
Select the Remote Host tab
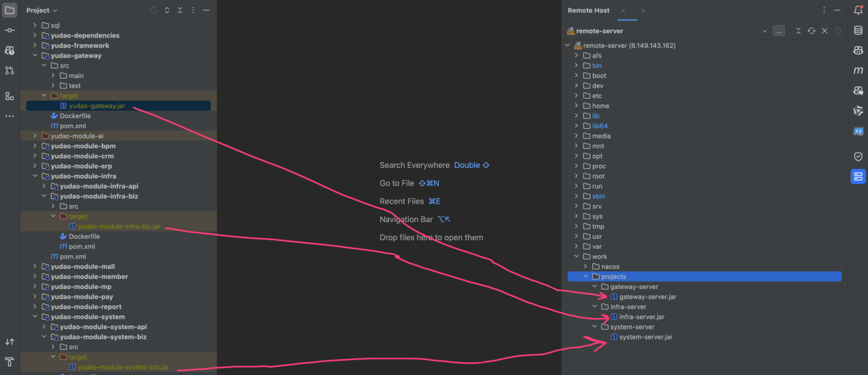(588, 10)
